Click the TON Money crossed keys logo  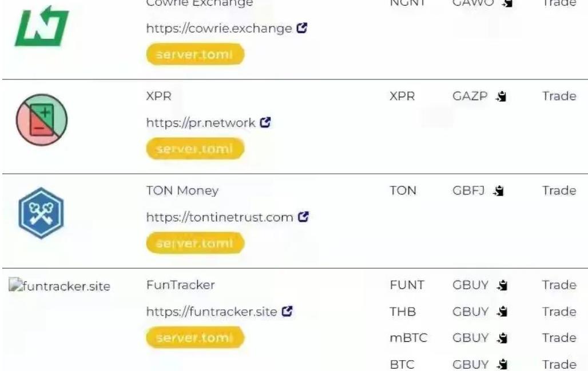tap(41, 213)
